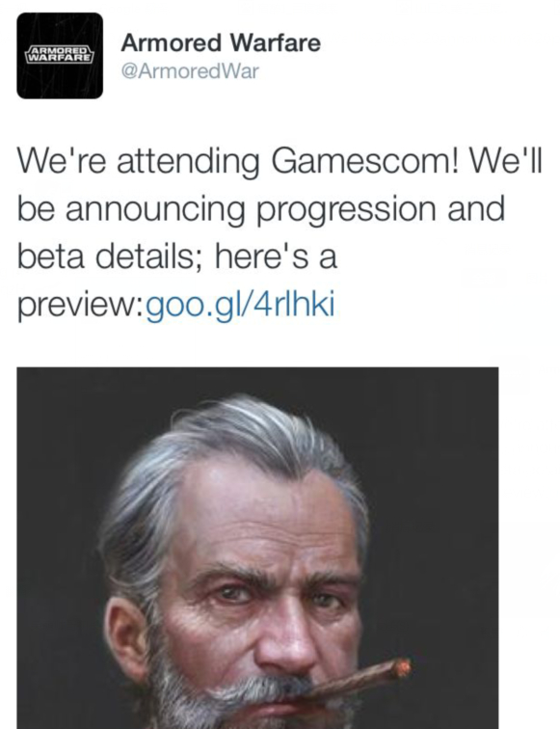Select the tweet line about beta details
560x729 pixels.
[177, 257]
